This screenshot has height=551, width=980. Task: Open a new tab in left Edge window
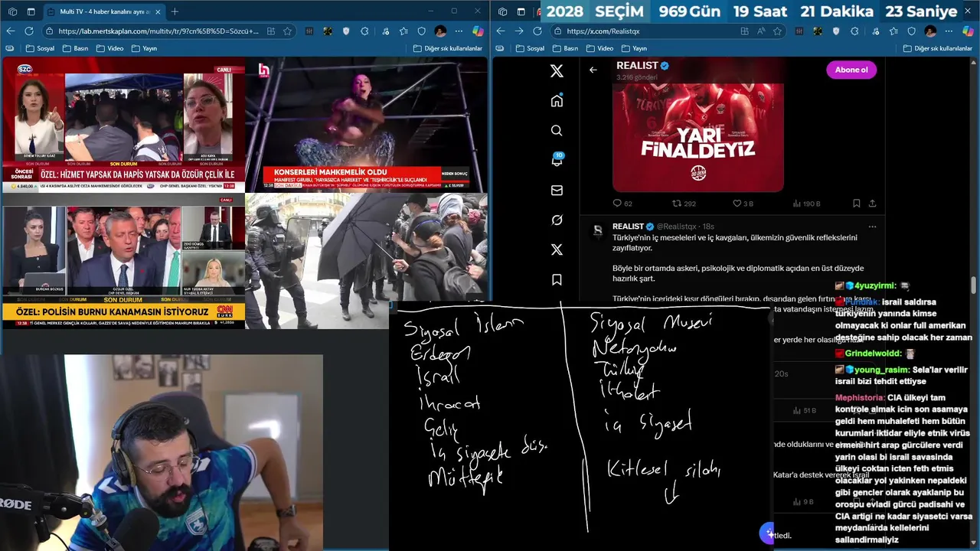pos(175,11)
